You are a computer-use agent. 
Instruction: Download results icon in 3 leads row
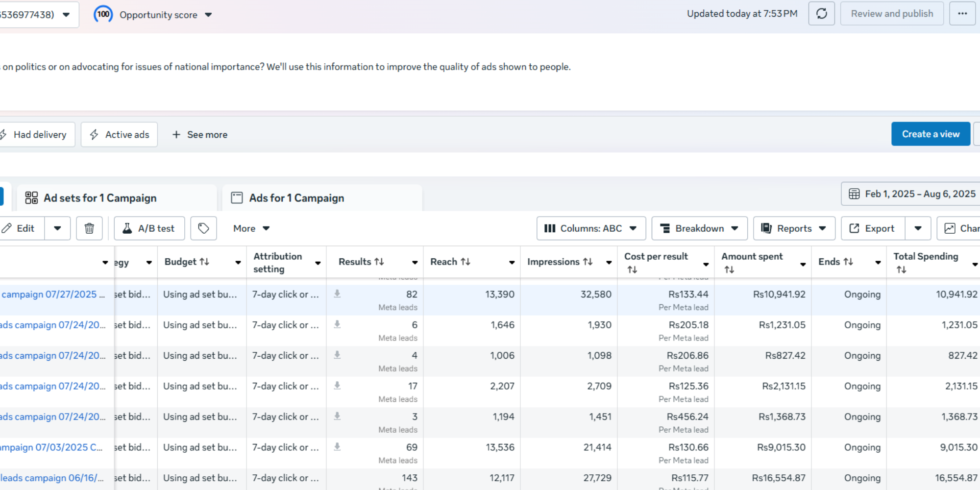point(337,416)
